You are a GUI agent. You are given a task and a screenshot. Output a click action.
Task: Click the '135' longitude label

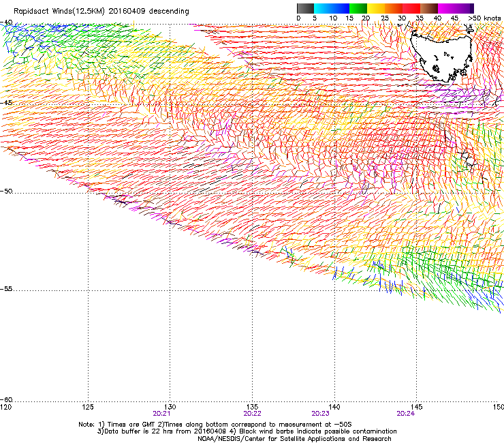pos(252,407)
